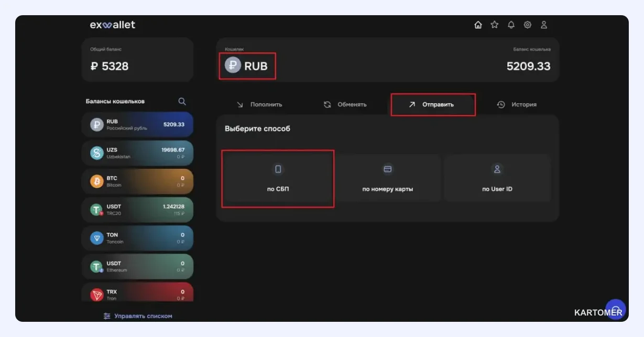Viewport: 644px width, 337px height.
Task: Click the phone icon for СБП
Action: point(278,169)
